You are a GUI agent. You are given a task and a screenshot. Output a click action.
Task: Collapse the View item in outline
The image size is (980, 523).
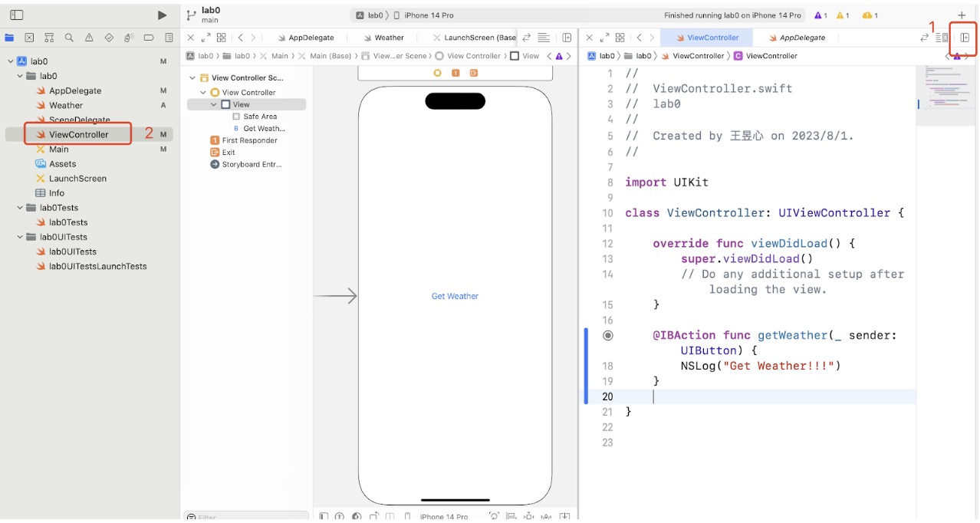(214, 104)
